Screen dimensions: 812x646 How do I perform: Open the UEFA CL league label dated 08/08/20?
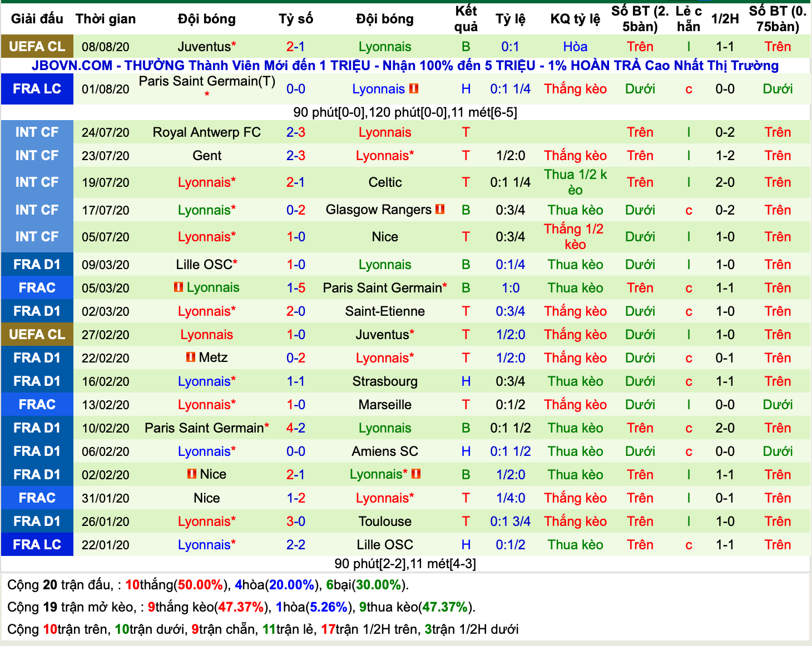37,47
